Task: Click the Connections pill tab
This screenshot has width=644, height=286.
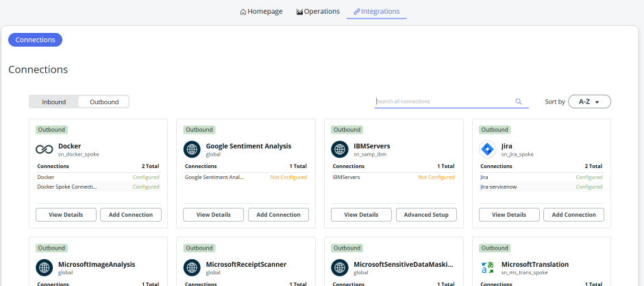Action: point(36,40)
